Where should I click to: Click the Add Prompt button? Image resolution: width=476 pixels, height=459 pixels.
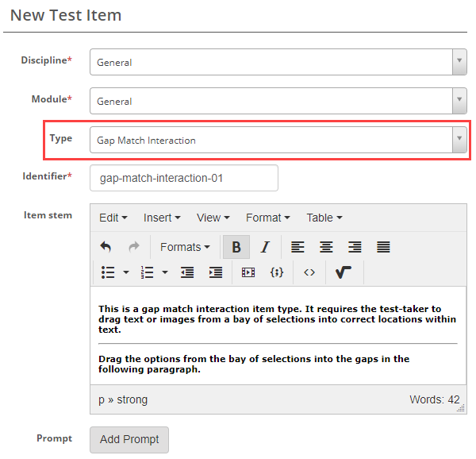(129, 439)
